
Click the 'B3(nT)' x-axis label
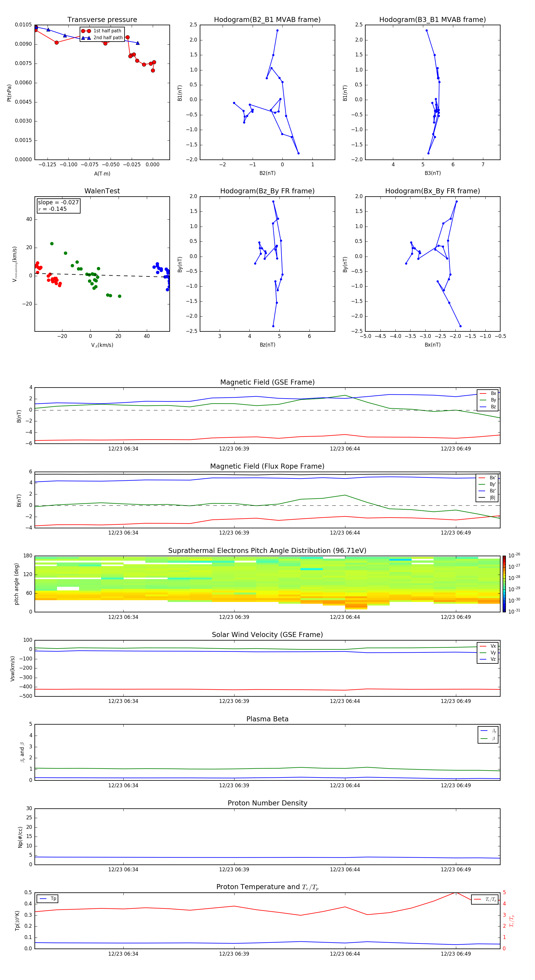pos(432,173)
